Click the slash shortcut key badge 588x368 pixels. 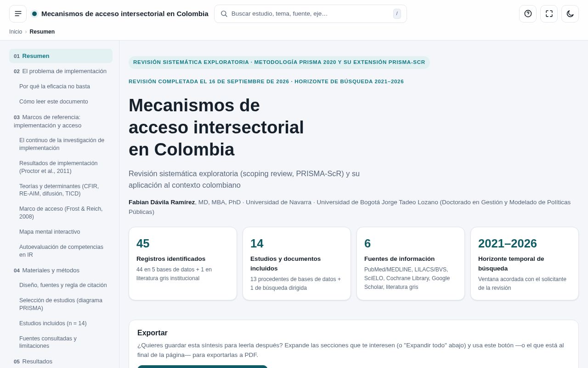(x=397, y=14)
